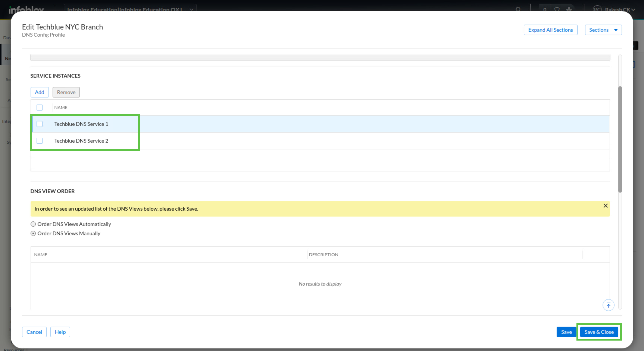Click Techblue DNS Service 1 row text
Image resolution: width=644 pixels, height=351 pixels.
(x=81, y=124)
